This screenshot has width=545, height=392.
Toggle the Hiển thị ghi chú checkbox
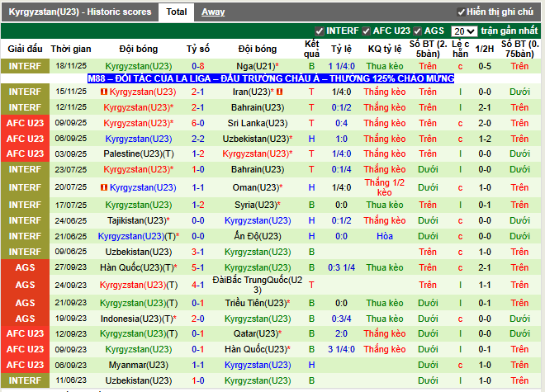pos(461,12)
